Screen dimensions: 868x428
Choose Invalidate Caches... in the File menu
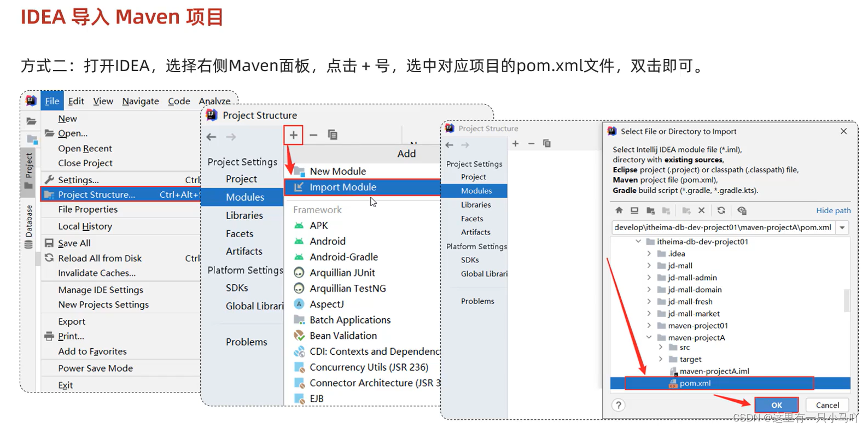tap(97, 273)
